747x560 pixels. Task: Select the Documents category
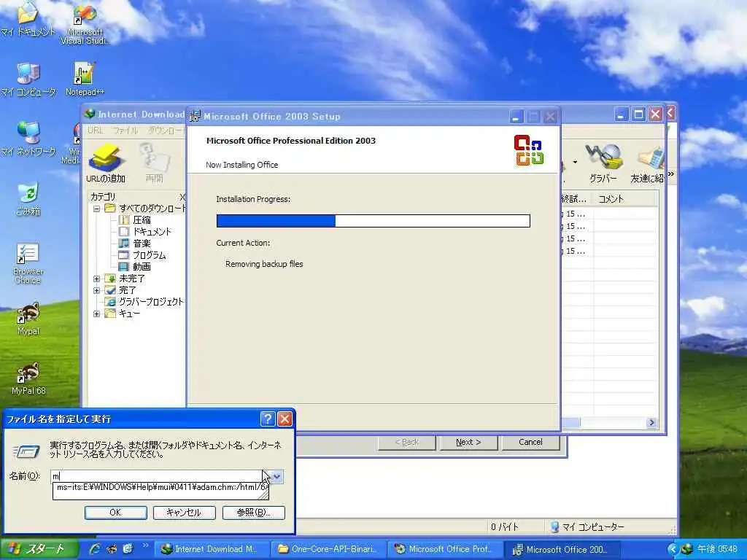(x=145, y=232)
